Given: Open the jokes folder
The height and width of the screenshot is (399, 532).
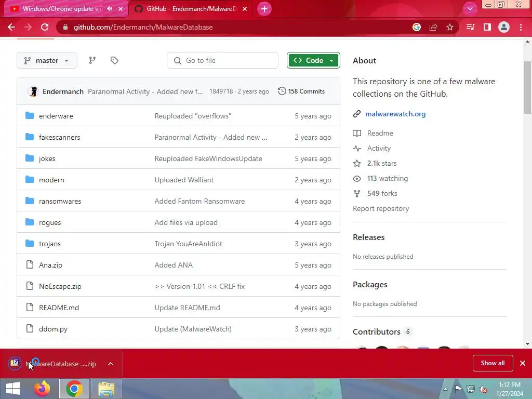Looking at the screenshot, I should point(47,159).
